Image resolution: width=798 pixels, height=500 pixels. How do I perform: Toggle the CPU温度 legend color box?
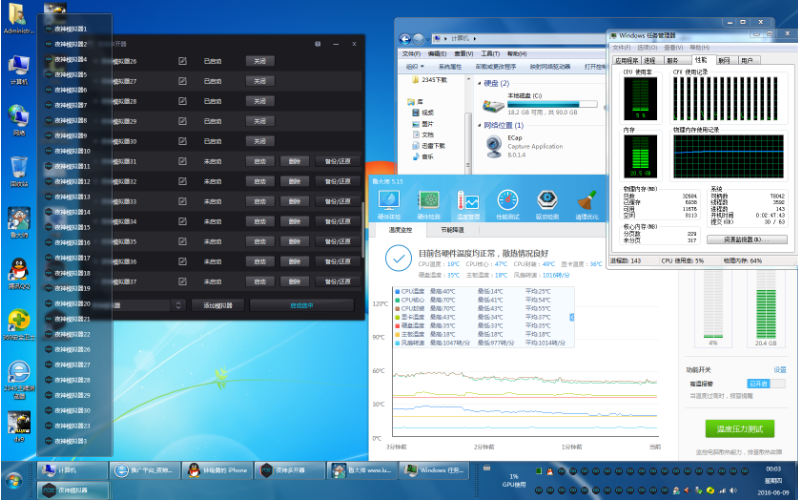[397, 291]
